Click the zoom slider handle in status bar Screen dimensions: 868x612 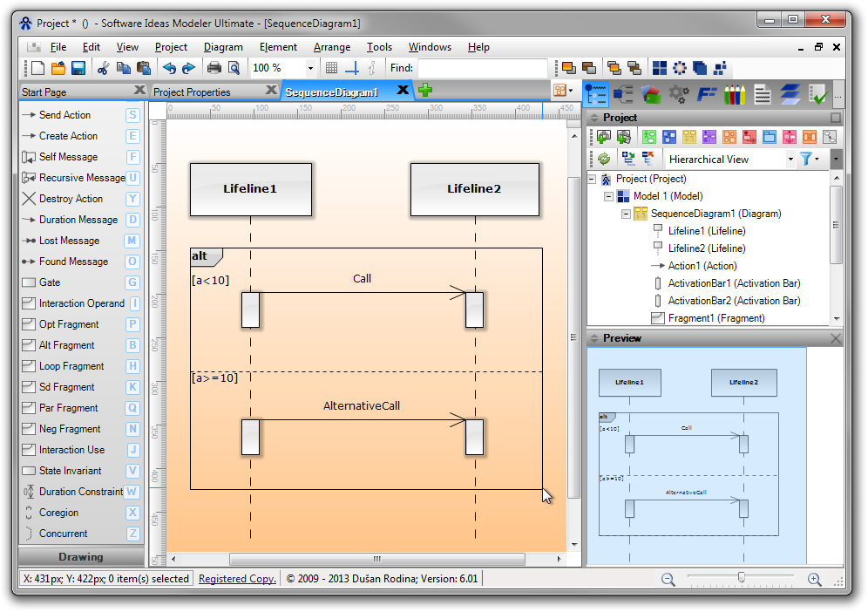click(742, 578)
